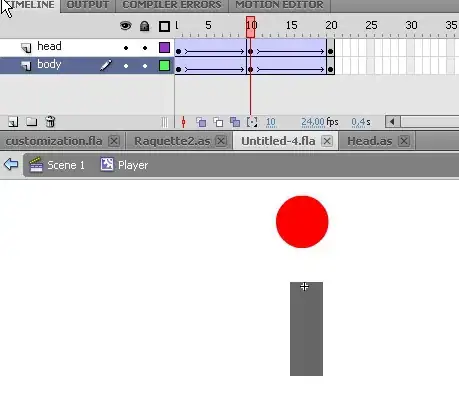Click the body layer page icon
Image resolution: width=459 pixels, height=415 pixels.
coord(26,66)
